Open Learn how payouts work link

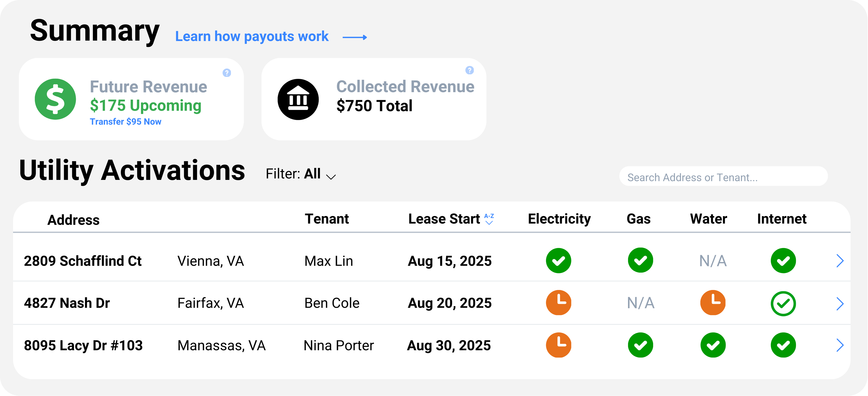click(252, 36)
